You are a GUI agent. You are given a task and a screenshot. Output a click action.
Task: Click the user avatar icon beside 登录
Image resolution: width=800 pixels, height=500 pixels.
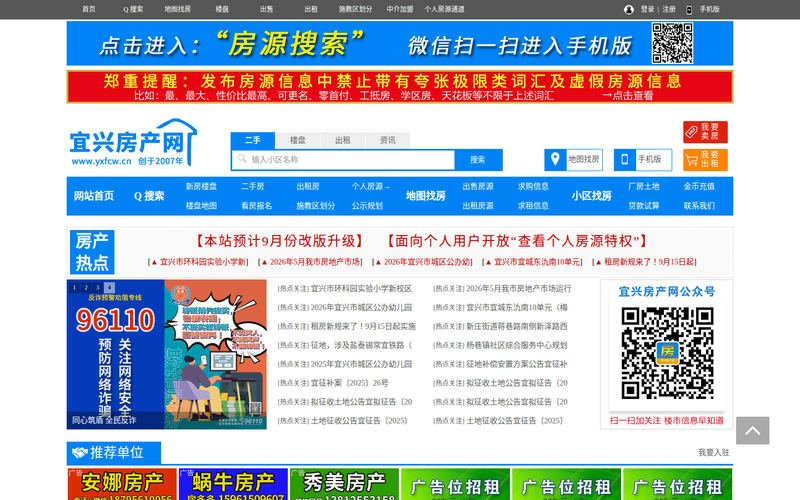point(629,9)
